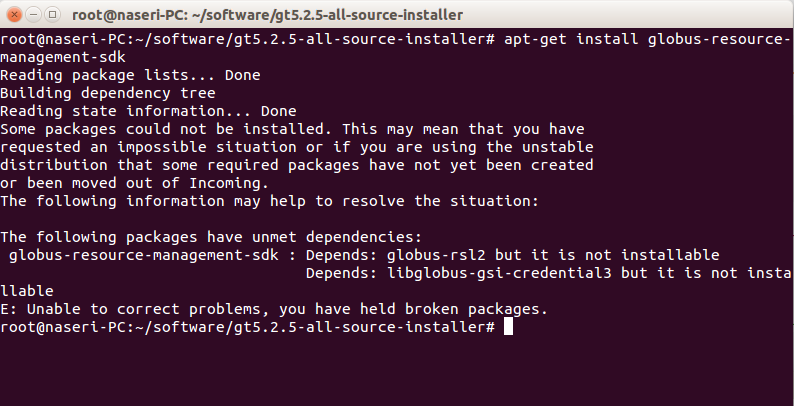Maximize the terminal window
The image size is (794, 406).
pos(52,15)
